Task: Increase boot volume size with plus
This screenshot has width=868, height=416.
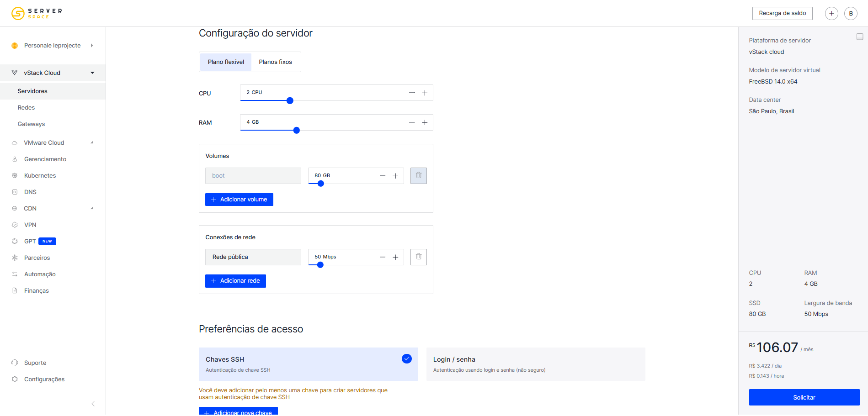Action: coord(395,176)
